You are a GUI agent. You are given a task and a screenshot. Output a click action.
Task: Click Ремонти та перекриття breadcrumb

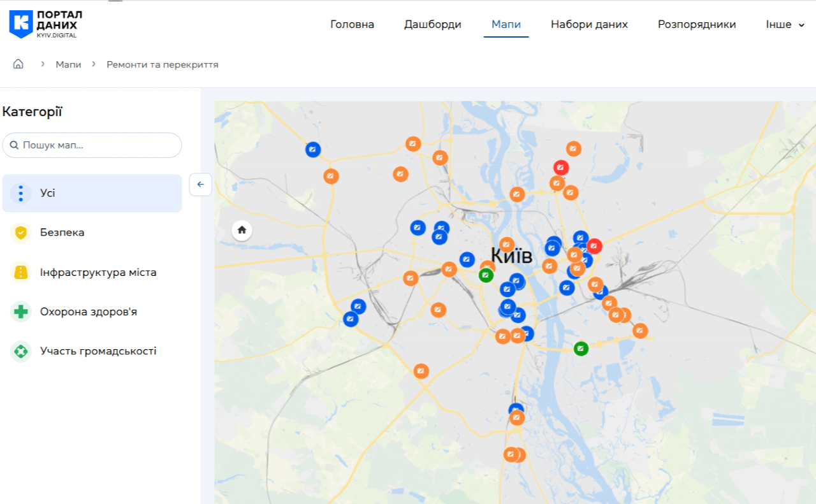tap(163, 64)
